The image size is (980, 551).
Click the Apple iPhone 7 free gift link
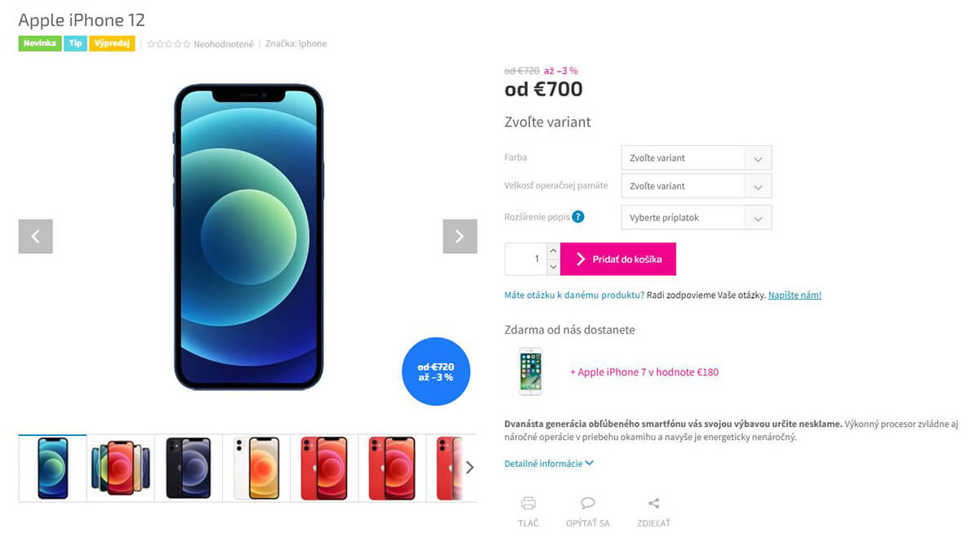644,372
